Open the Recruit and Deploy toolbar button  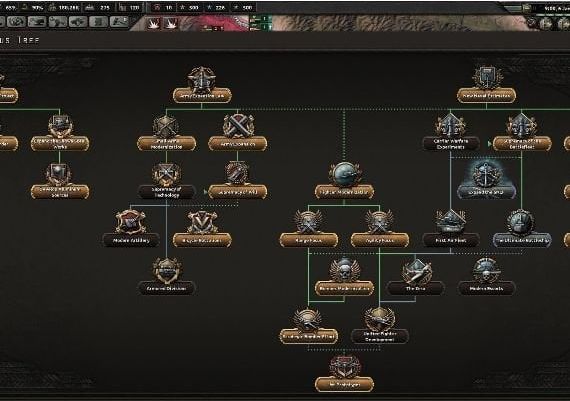99,22
